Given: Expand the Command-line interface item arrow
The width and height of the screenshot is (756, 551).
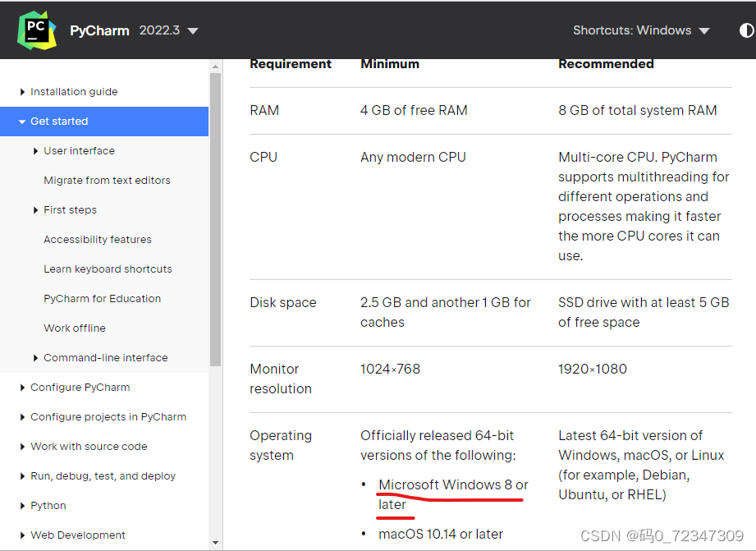Looking at the screenshot, I should [x=35, y=357].
